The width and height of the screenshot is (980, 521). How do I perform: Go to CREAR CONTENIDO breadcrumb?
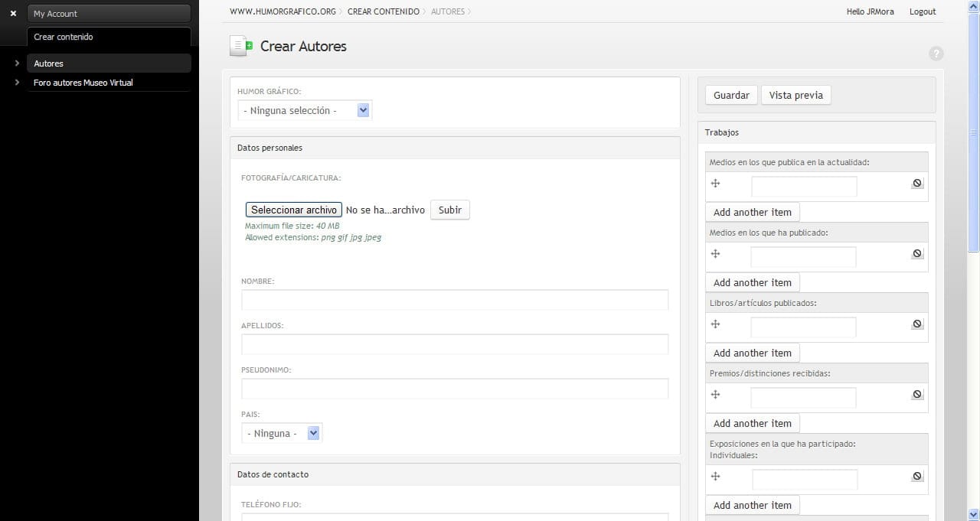tap(383, 11)
